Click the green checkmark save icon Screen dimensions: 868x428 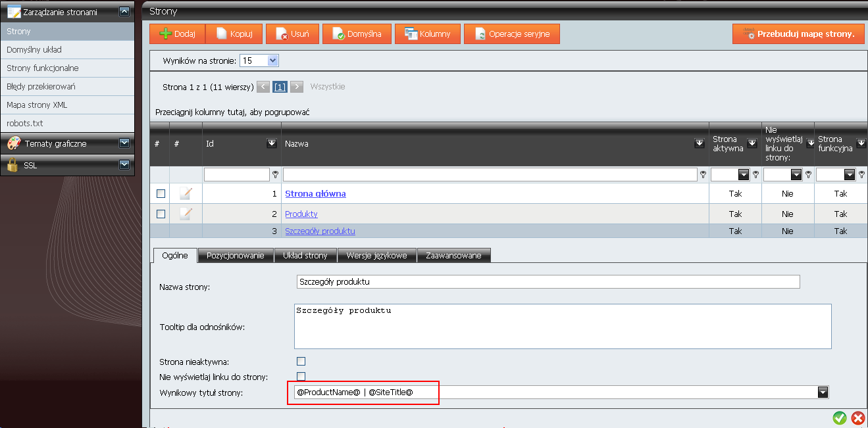pyautogui.click(x=840, y=417)
